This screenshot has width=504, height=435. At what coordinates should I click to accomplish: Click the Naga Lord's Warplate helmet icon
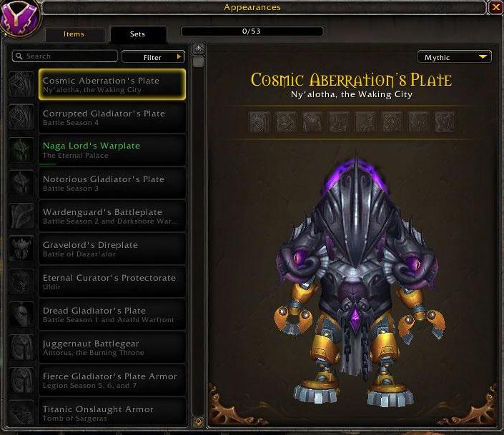[21, 150]
